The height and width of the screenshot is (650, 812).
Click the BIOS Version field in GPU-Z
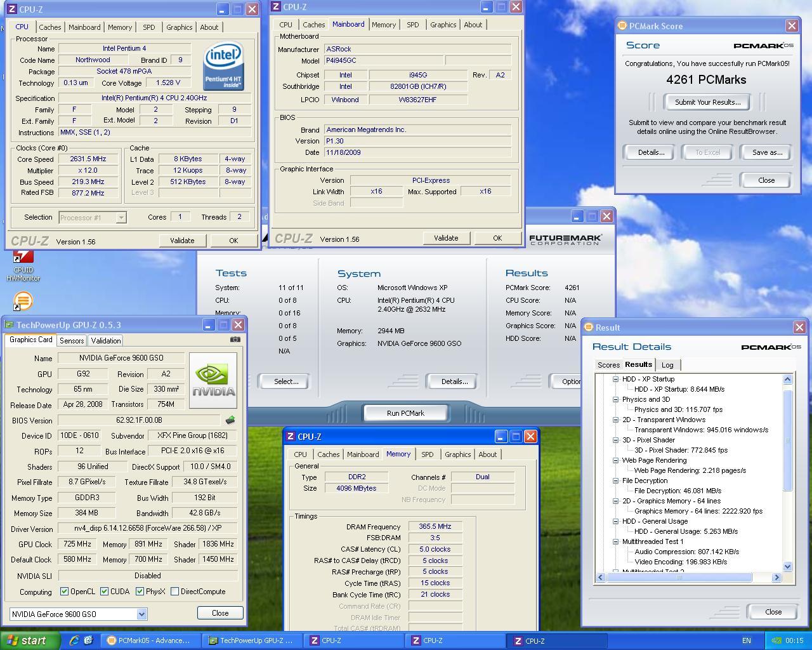[139, 420]
